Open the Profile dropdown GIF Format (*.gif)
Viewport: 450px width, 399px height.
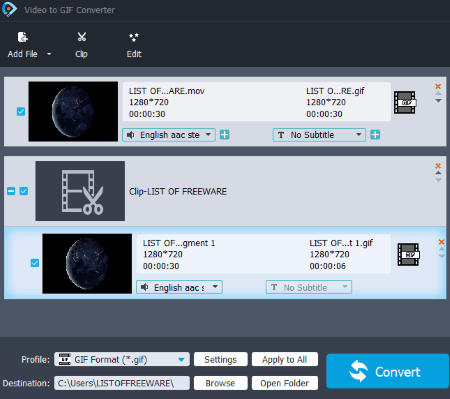122,360
